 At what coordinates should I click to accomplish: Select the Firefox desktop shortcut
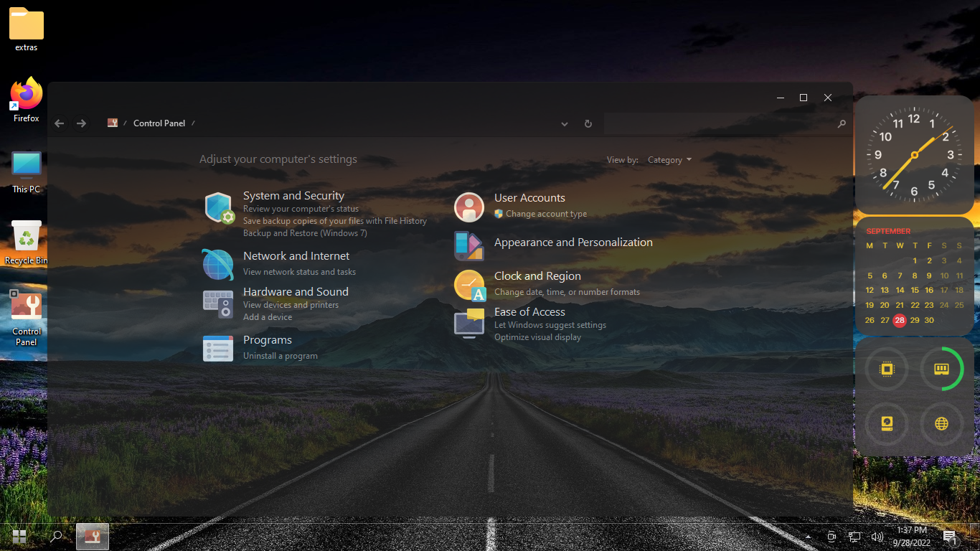[x=27, y=100]
